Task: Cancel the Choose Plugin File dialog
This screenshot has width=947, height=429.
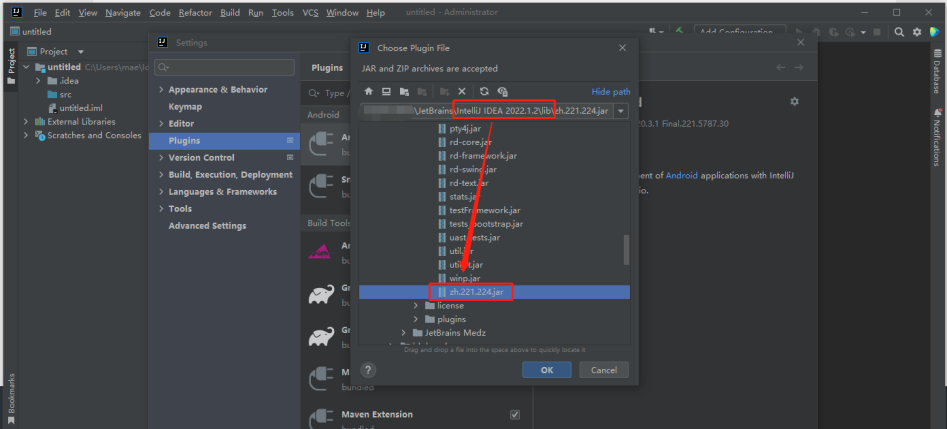Action: tap(604, 370)
